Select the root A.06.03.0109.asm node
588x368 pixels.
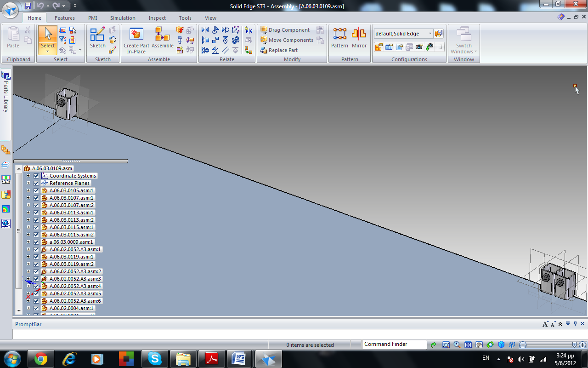coord(52,168)
